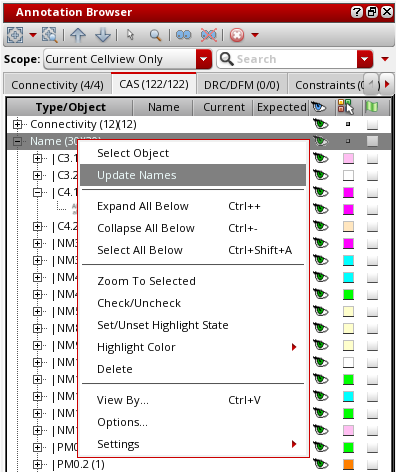The width and height of the screenshot is (396, 472).
Task: Choose Delete from context menu
Action: pyautogui.click(x=193, y=369)
